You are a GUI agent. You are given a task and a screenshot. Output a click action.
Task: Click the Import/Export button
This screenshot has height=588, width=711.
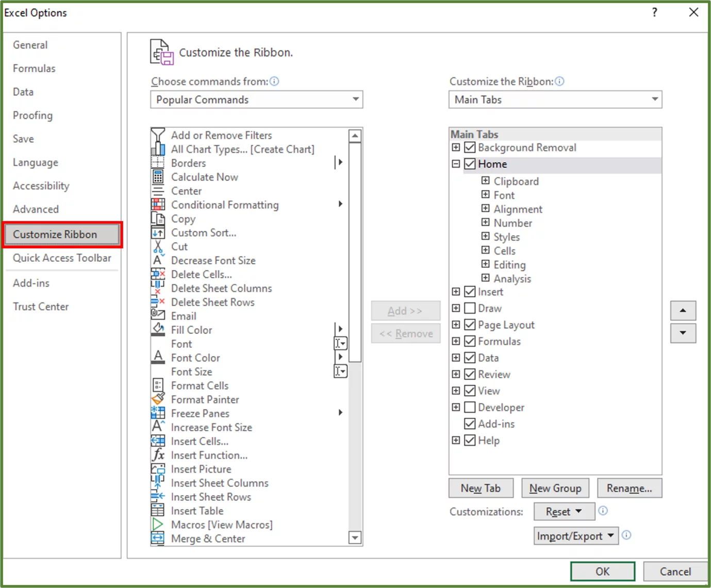pyautogui.click(x=575, y=535)
